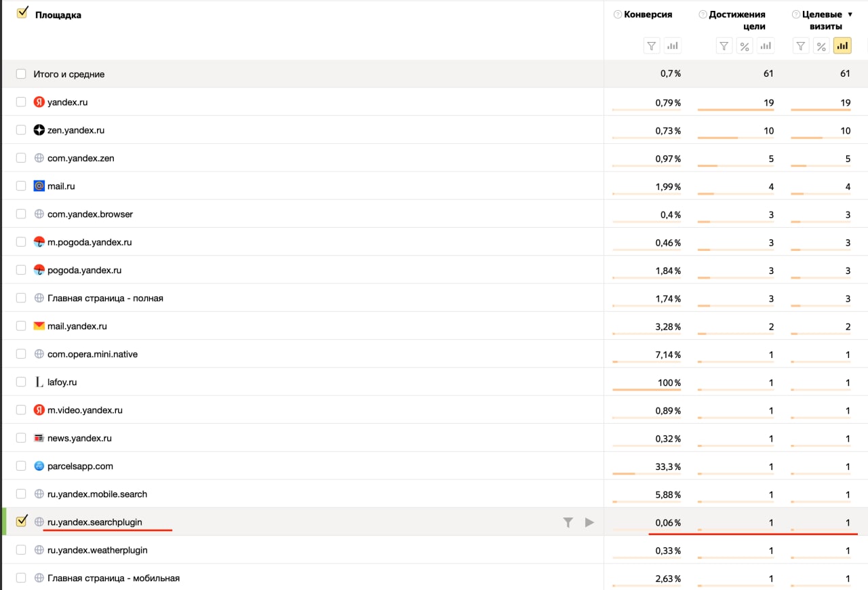
Task: Check the parcelsapp.com row checkbox
Action: (x=21, y=466)
